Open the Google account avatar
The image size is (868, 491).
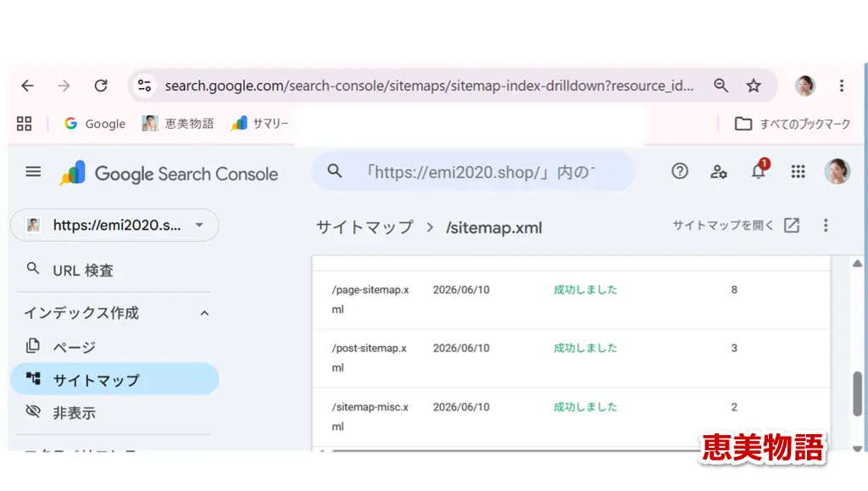coord(837,171)
